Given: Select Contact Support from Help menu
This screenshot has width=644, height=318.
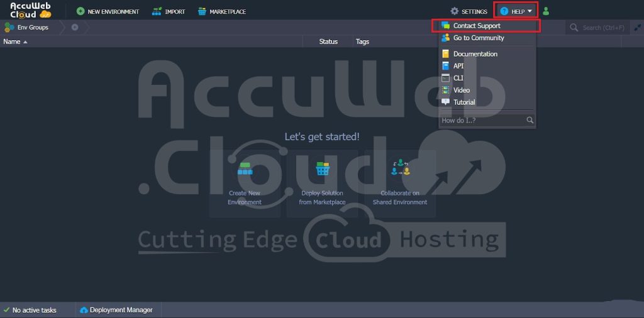Looking at the screenshot, I should click(476, 26).
